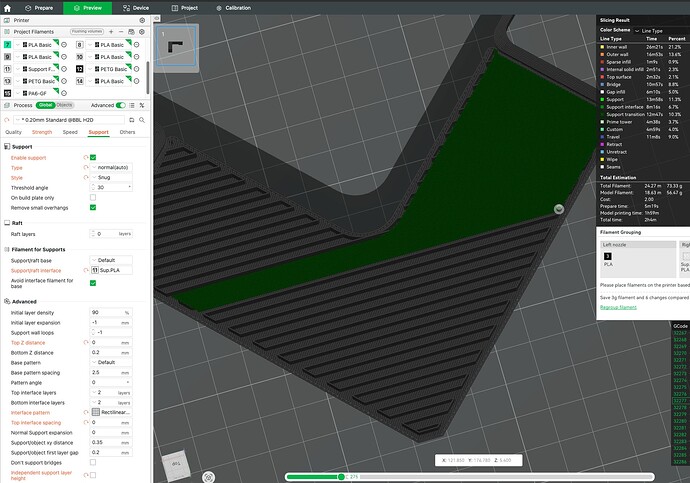Edit filament 15 PA6-GF preset icon
Viewport: 690px width, 483px height.
(x=64, y=93)
